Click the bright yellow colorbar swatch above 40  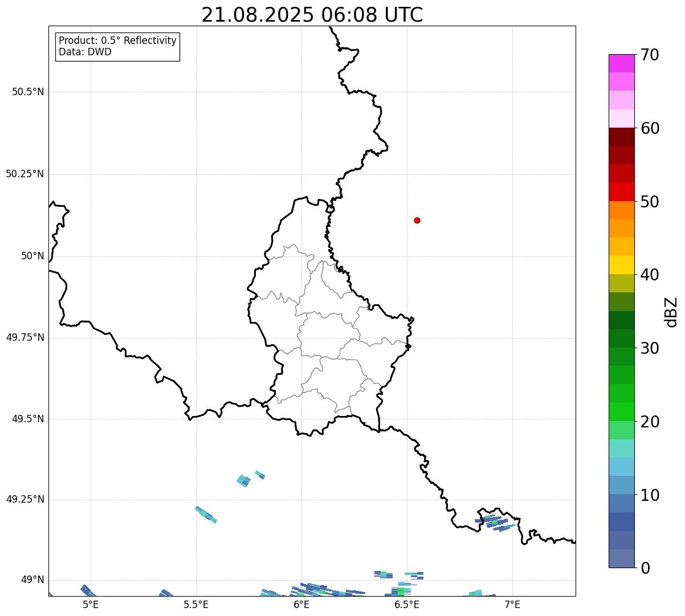click(x=621, y=265)
